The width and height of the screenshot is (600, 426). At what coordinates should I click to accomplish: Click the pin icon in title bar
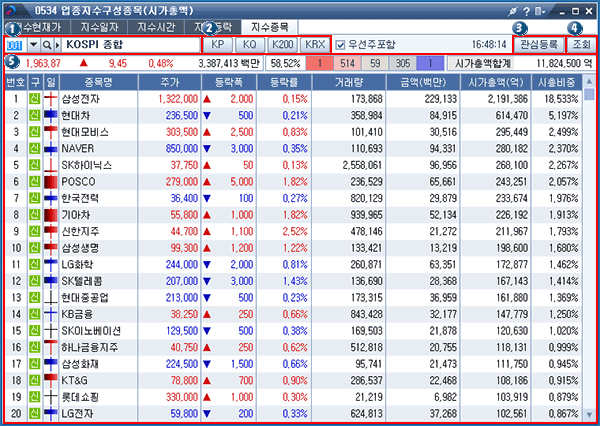(x=512, y=11)
